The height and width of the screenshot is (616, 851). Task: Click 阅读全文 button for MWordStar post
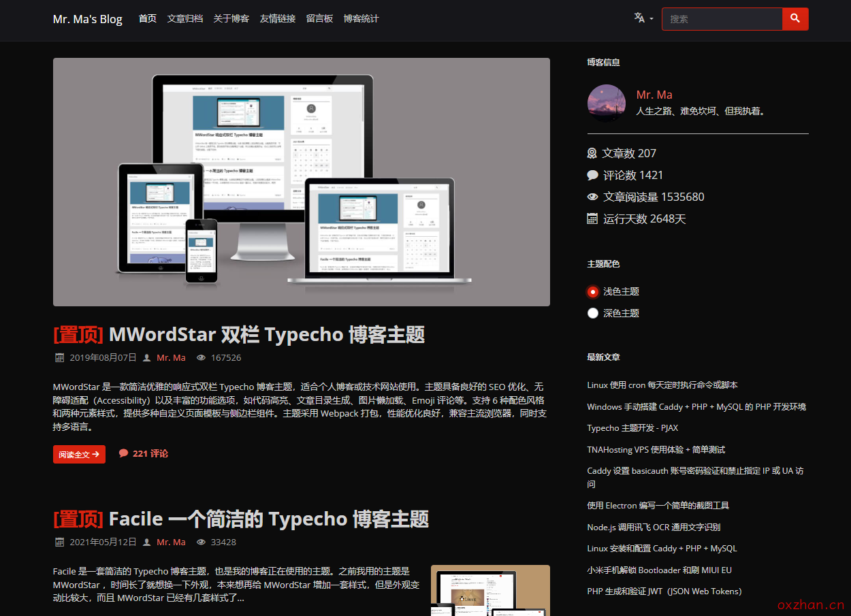click(x=79, y=454)
